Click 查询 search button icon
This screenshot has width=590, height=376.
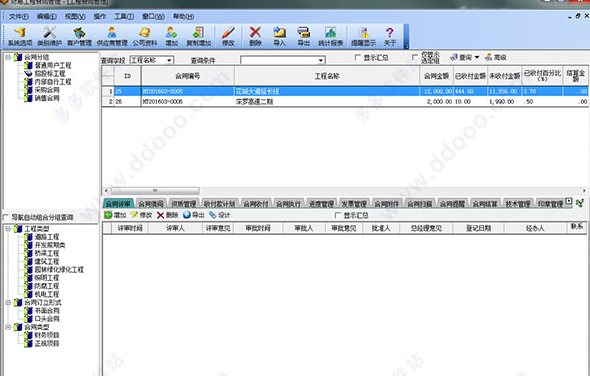461,57
